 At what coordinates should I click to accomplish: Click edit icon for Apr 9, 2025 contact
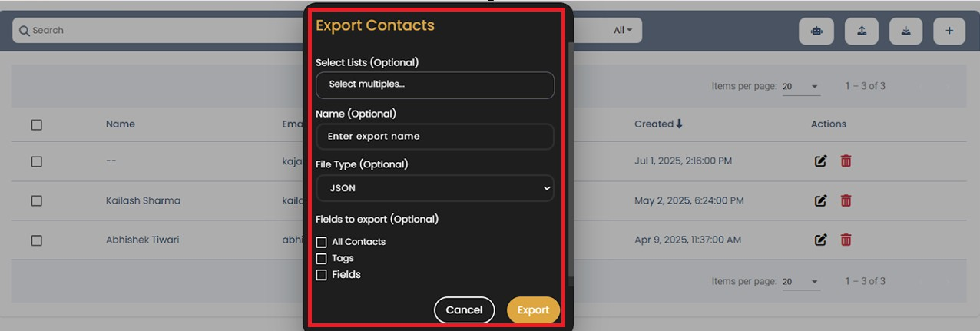(820, 240)
